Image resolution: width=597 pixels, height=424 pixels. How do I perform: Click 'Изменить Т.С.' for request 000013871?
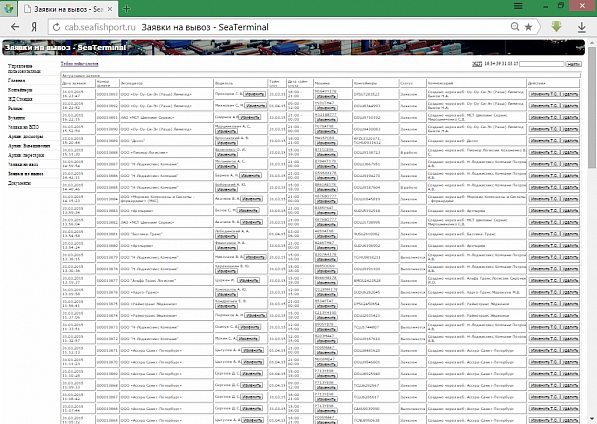tap(544, 350)
